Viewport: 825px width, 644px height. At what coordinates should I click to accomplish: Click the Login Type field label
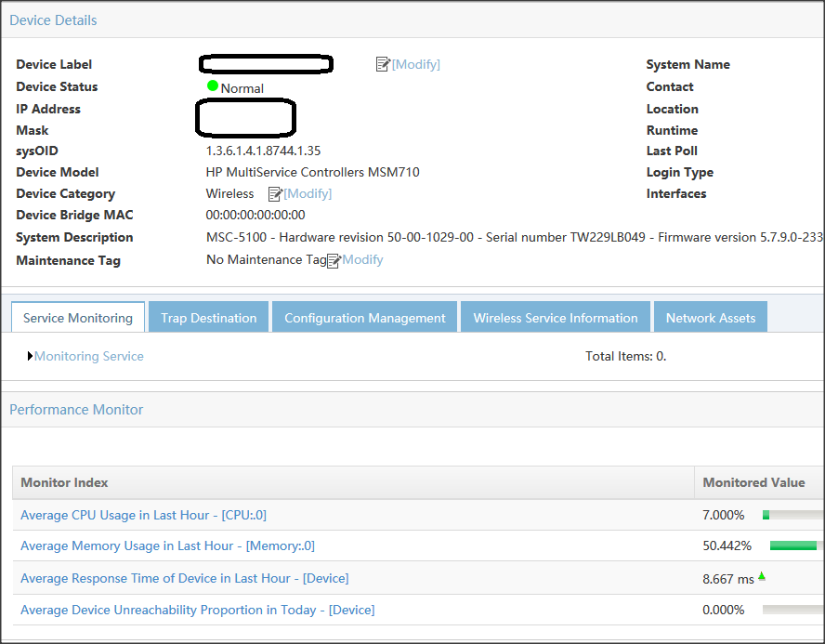coord(680,172)
